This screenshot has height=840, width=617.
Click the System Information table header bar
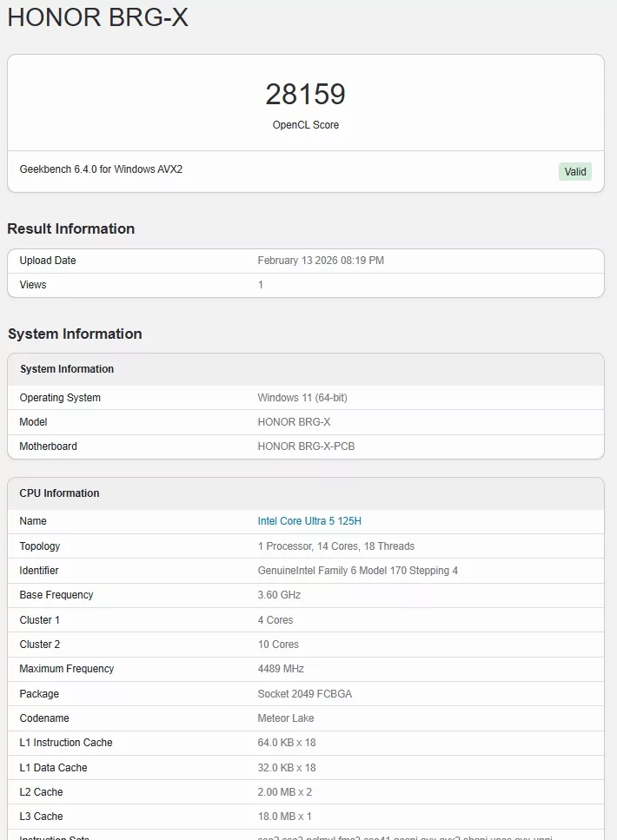(x=305, y=369)
